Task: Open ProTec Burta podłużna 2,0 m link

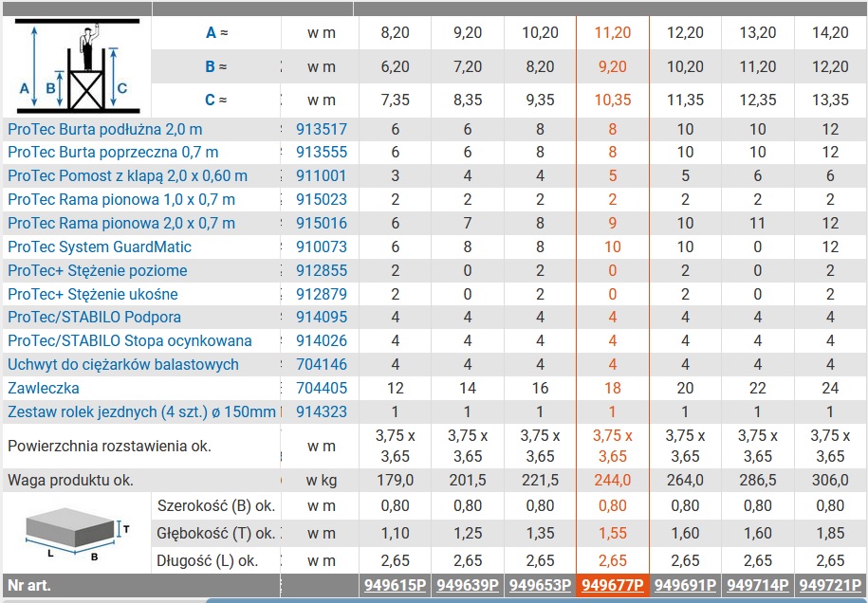Action: coord(105,130)
